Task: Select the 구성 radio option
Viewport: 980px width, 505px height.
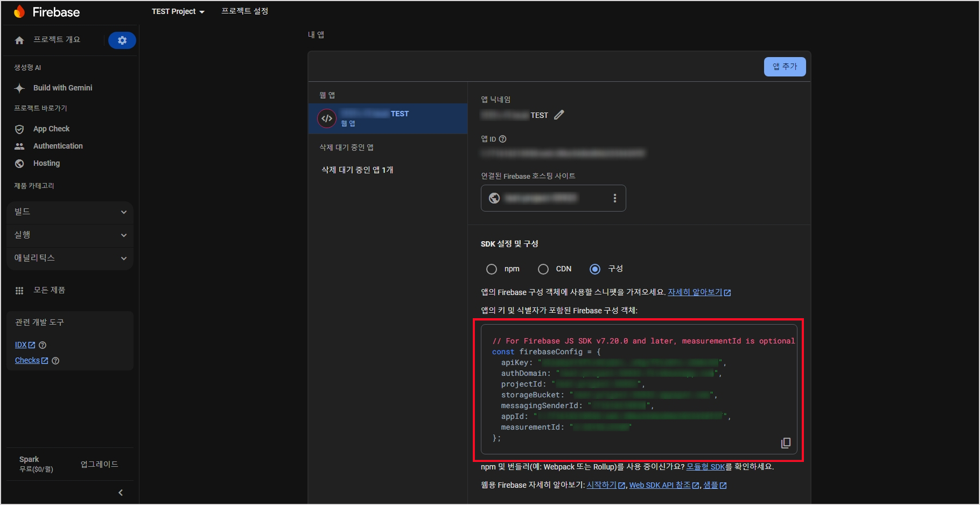Action: coord(595,269)
